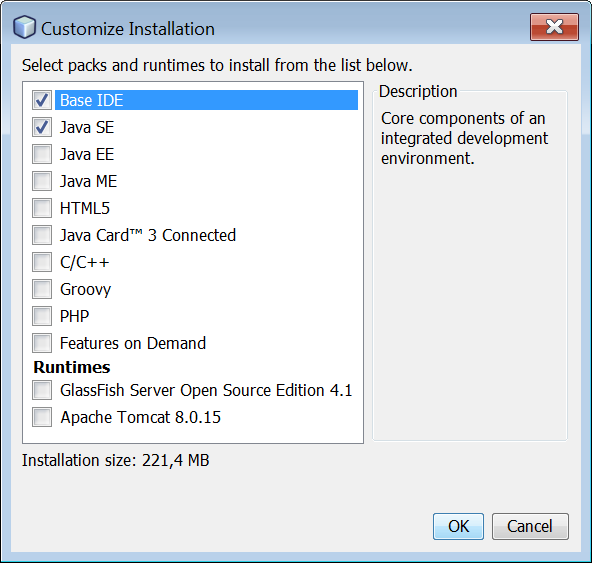Select the Groovy list item label
This screenshot has height=563, width=592.
(85, 290)
